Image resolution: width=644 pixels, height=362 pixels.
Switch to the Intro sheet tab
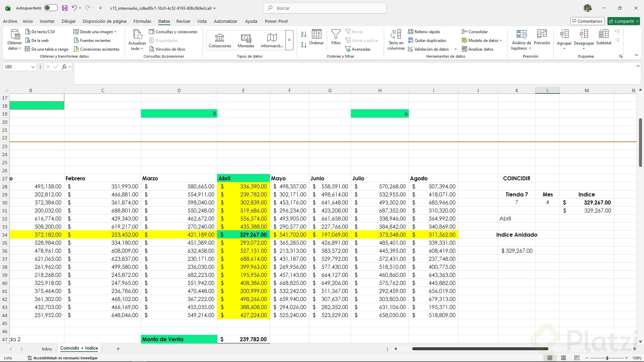(x=47, y=349)
